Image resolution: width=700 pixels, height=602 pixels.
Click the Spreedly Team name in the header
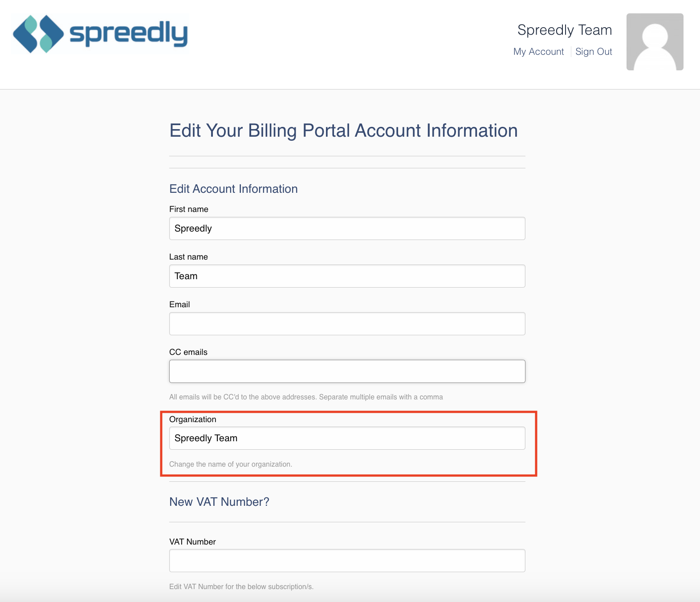tap(565, 30)
